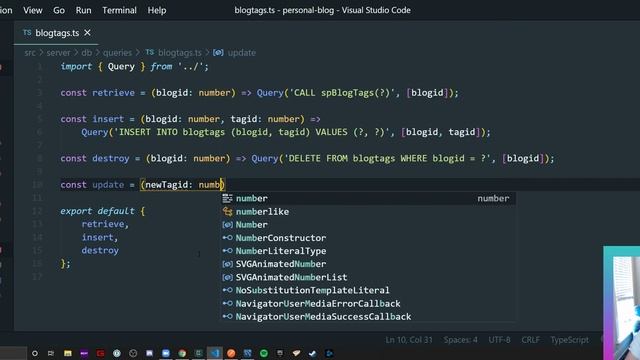Change line endings via CRLF
640x360 pixels.
pos(530,340)
